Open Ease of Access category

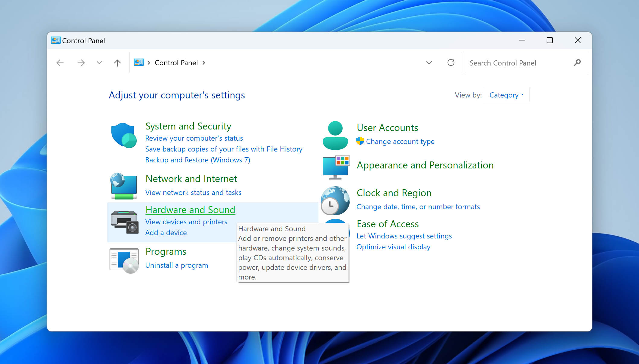pos(388,224)
